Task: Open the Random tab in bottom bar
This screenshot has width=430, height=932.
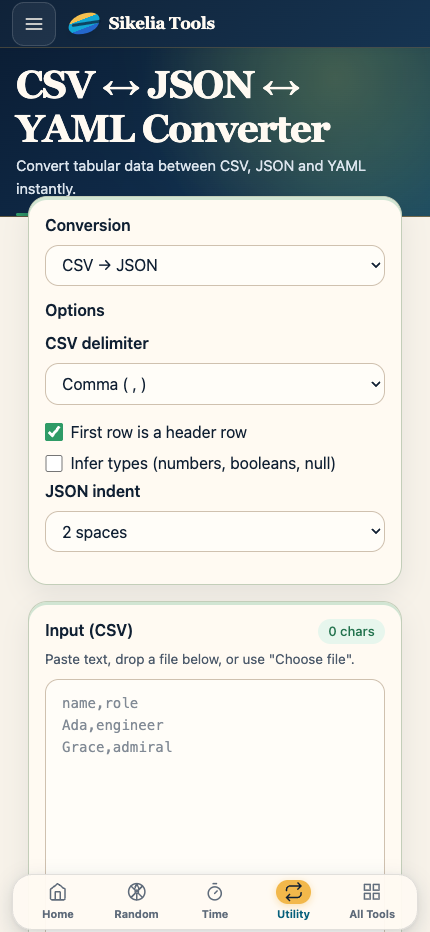Action: pos(136,901)
